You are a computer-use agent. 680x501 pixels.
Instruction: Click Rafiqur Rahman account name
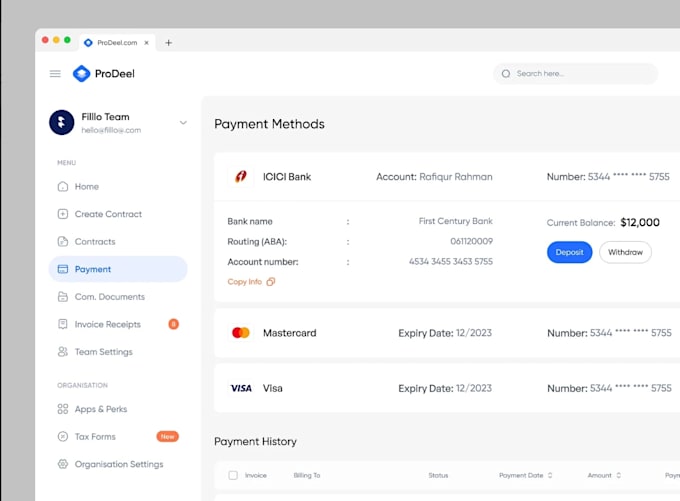456,177
